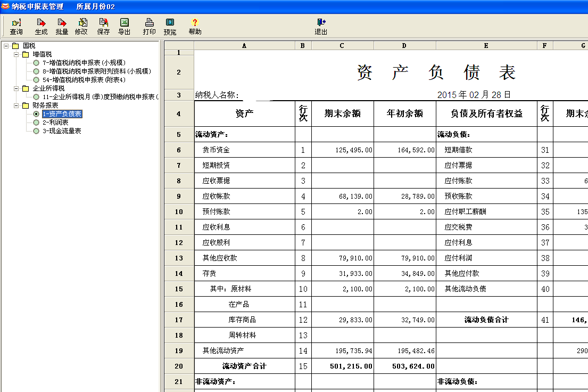588x392 pixels.
Task: Click the 增值税 folder icon
Action: pos(26,54)
